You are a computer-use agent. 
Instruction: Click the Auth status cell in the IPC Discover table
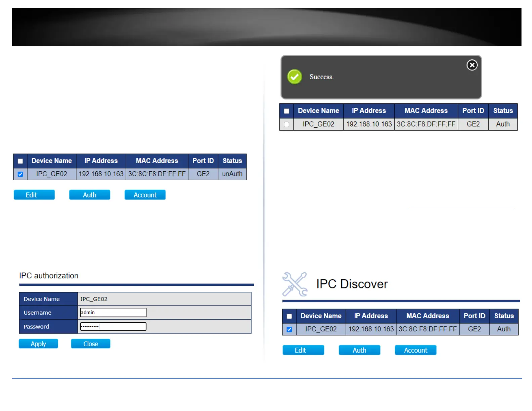click(x=504, y=329)
